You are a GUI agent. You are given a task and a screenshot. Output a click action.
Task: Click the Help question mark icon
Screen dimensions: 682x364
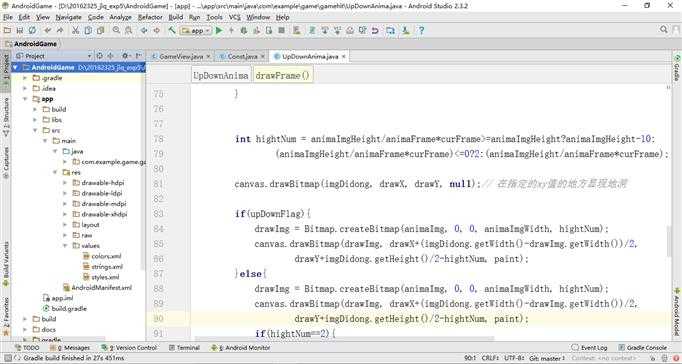[421, 30]
